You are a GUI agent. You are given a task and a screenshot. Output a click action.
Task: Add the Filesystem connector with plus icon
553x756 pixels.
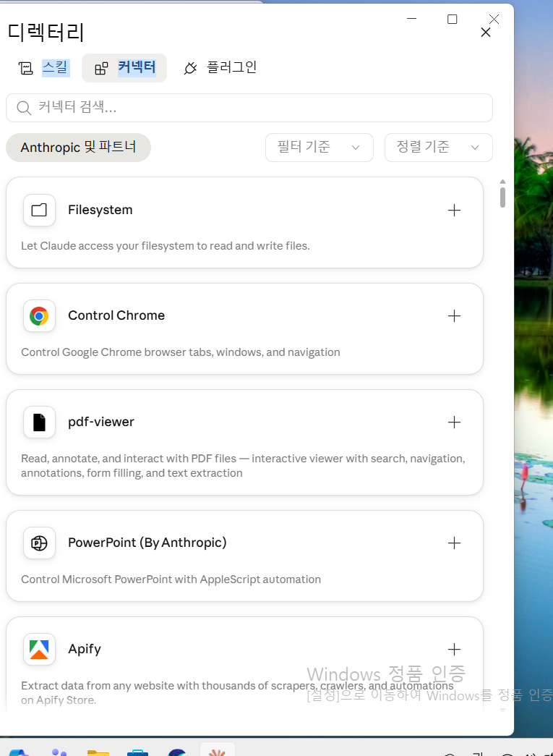coord(454,211)
